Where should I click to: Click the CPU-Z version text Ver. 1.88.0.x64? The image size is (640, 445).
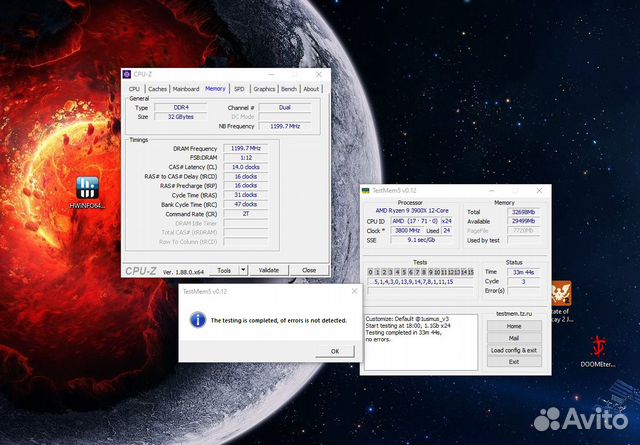click(x=183, y=272)
